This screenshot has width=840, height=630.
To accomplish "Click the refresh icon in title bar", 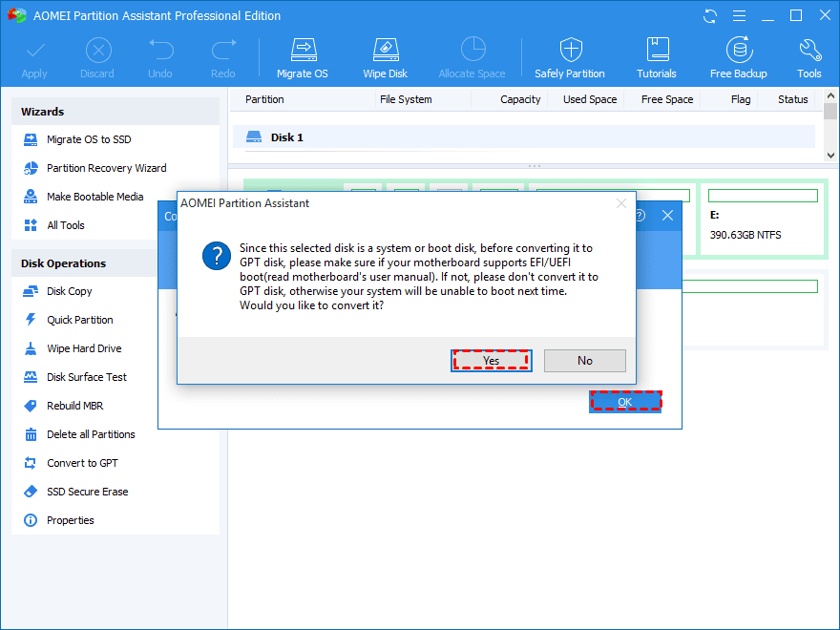I will click(710, 16).
